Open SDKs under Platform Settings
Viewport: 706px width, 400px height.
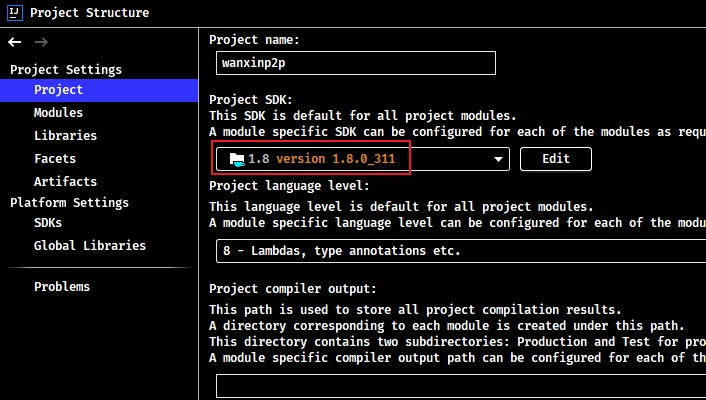(x=48, y=223)
